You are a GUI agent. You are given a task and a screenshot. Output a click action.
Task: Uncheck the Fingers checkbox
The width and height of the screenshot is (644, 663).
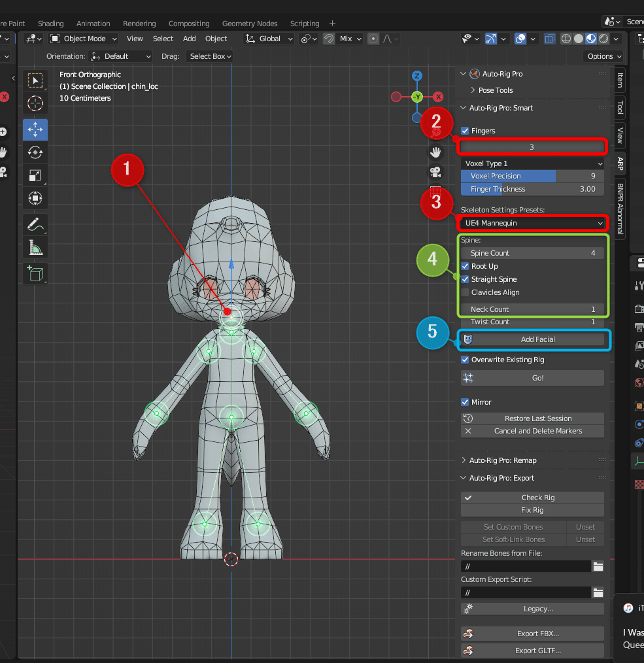click(x=465, y=131)
